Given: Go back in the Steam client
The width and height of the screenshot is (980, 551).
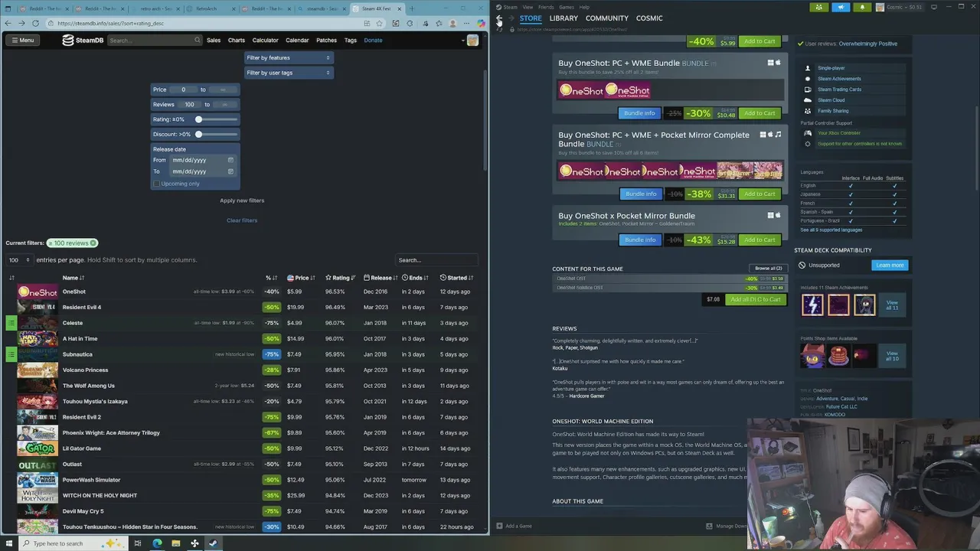Looking at the screenshot, I should tap(499, 18).
